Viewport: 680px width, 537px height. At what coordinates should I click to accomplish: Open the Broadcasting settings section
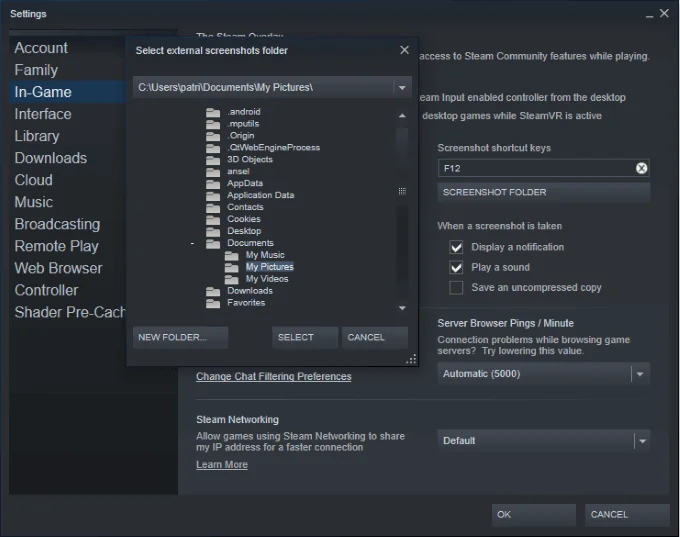(57, 224)
